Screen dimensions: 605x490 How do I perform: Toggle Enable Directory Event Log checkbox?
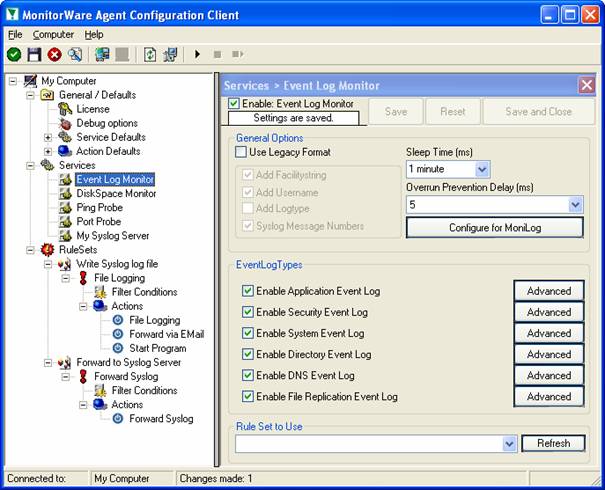247,354
